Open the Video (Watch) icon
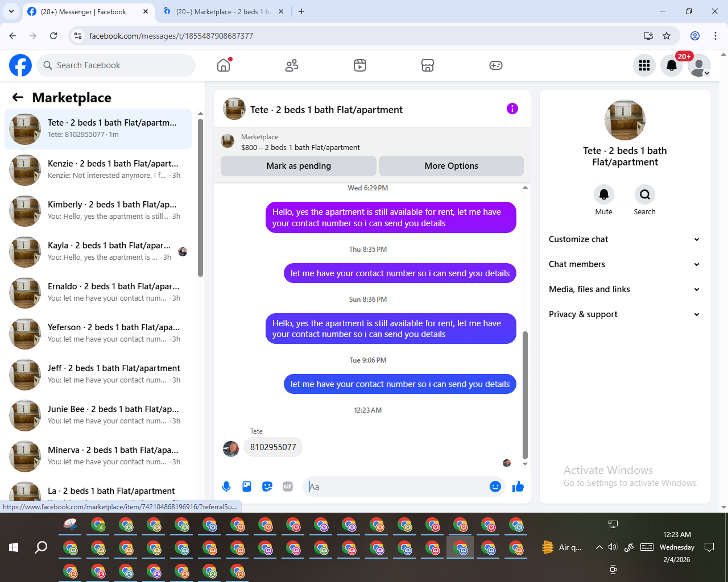728x582 pixels. [360, 65]
